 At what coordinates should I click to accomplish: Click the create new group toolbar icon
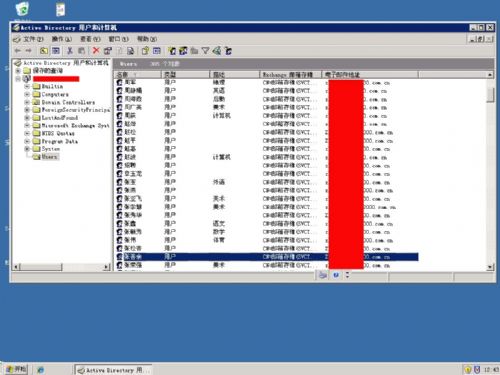tap(183, 51)
